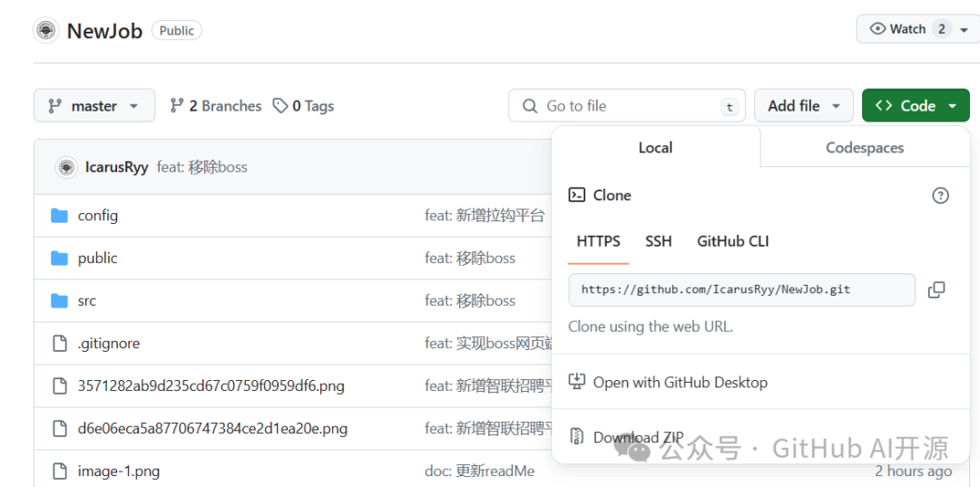980x487 pixels.
Task: Select the HTTPS clone method tab
Action: pyautogui.click(x=598, y=241)
